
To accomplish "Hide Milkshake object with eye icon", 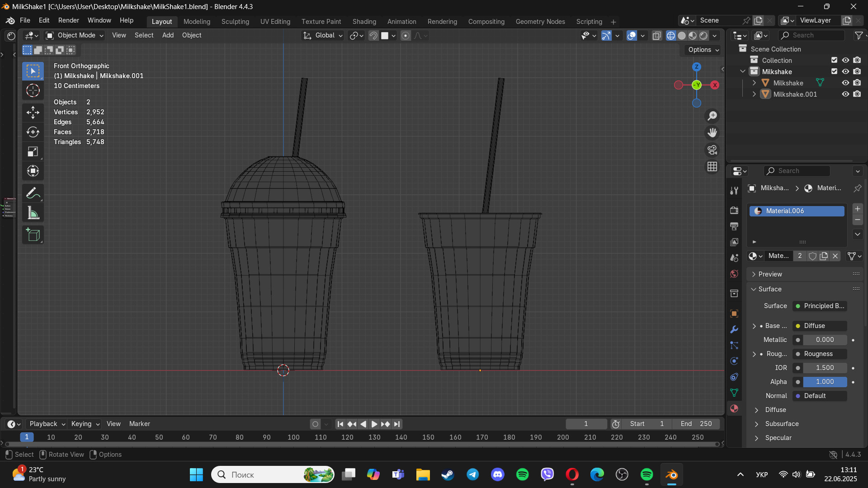I will [x=845, y=83].
